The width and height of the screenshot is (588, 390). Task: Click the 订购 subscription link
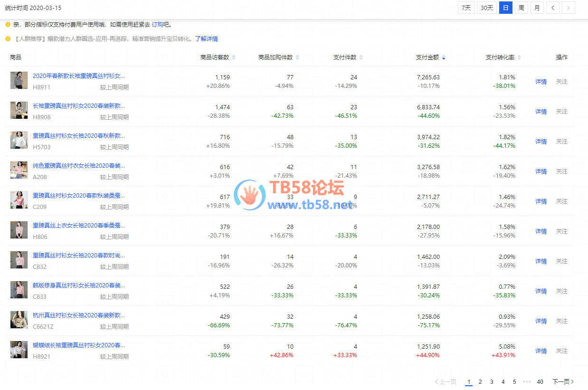157,25
